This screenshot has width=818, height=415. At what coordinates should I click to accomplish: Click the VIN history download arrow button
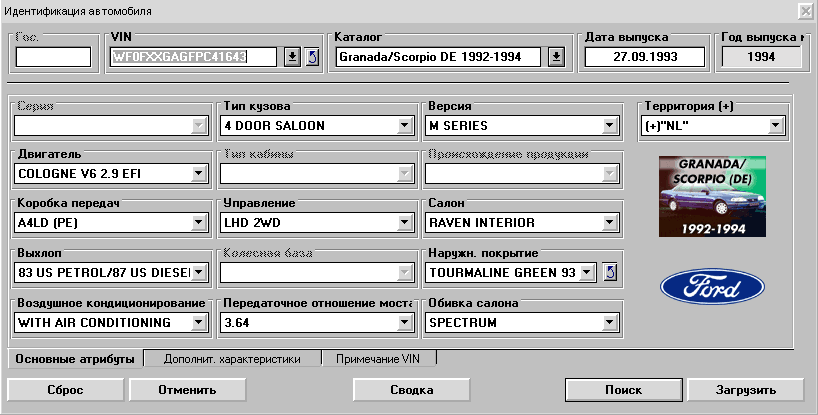[292, 56]
